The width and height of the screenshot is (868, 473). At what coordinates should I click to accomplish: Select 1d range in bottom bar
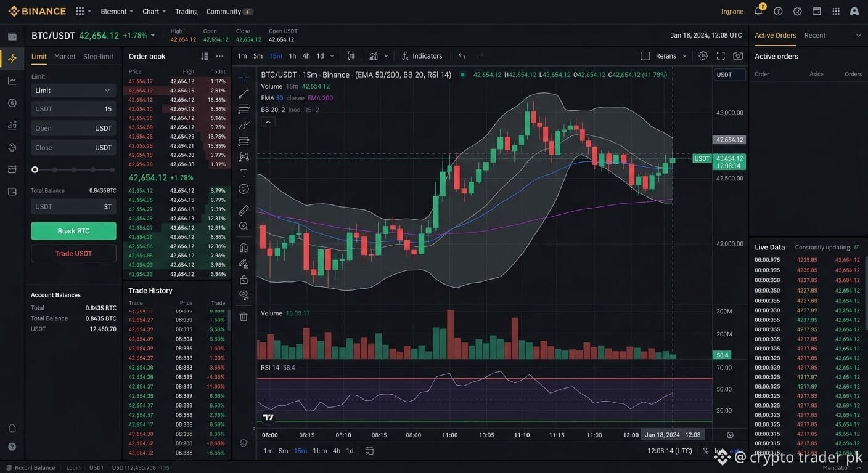click(x=350, y=451)
